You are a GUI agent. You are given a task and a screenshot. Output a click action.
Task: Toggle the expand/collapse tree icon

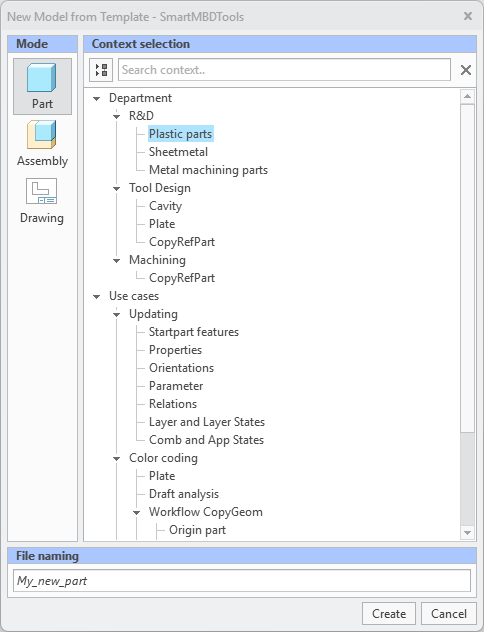click(x=101, y=70)
